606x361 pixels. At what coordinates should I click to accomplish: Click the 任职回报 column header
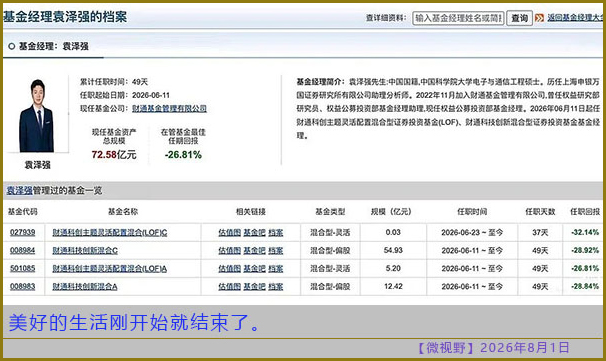(585, 211)
